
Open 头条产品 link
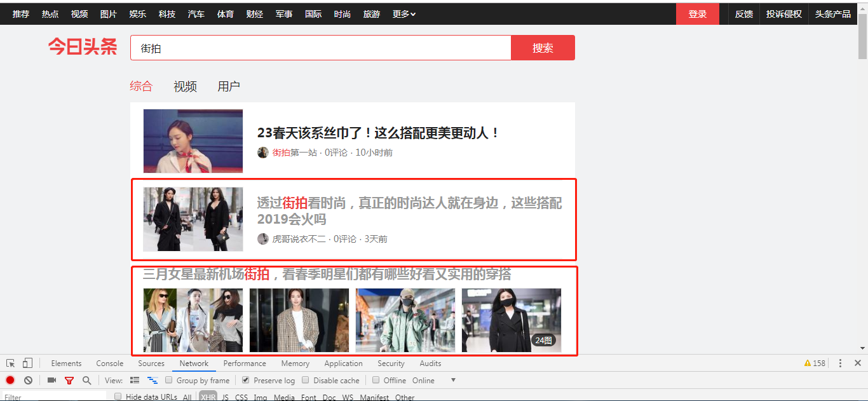click(x=833, y=14)
